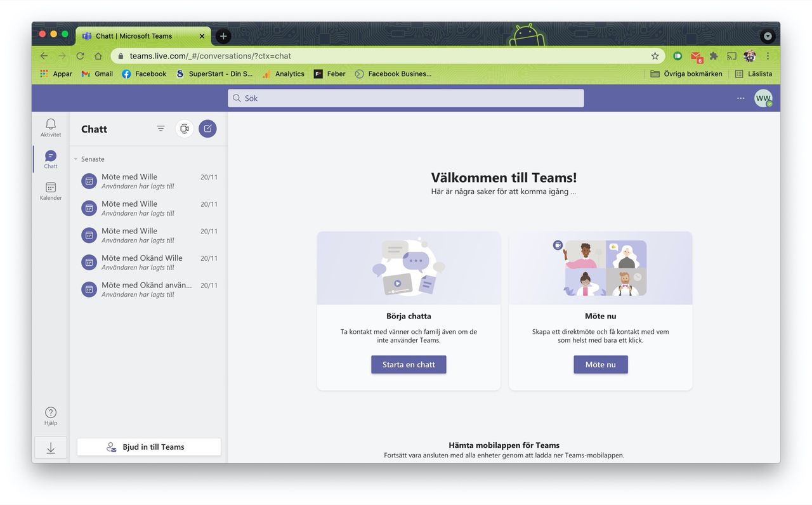Click the cast media icon in Chrome toolbar
This screenshot has height=505, width=812.
pos(731,56)
